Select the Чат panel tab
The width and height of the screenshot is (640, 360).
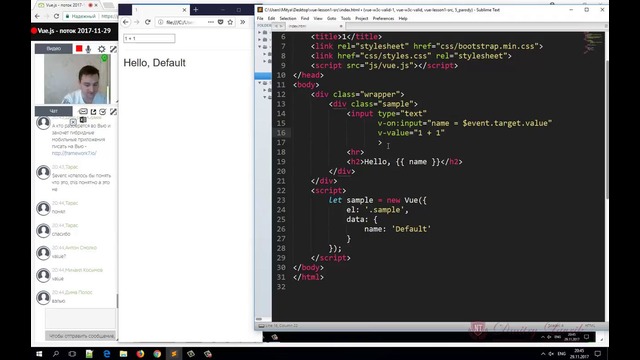click(x=53, y=111)
